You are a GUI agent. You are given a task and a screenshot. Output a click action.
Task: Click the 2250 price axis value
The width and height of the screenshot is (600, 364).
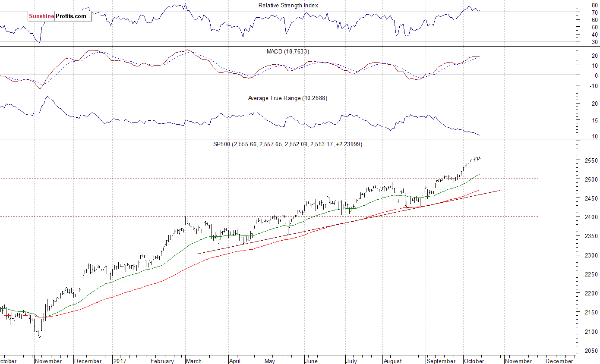591,274
